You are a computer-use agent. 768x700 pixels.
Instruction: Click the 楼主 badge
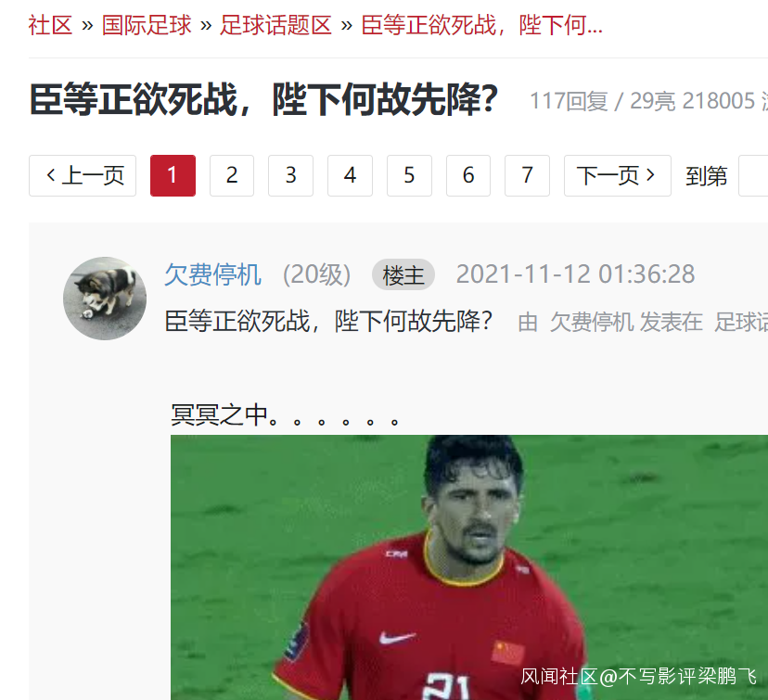click(403, 274)
